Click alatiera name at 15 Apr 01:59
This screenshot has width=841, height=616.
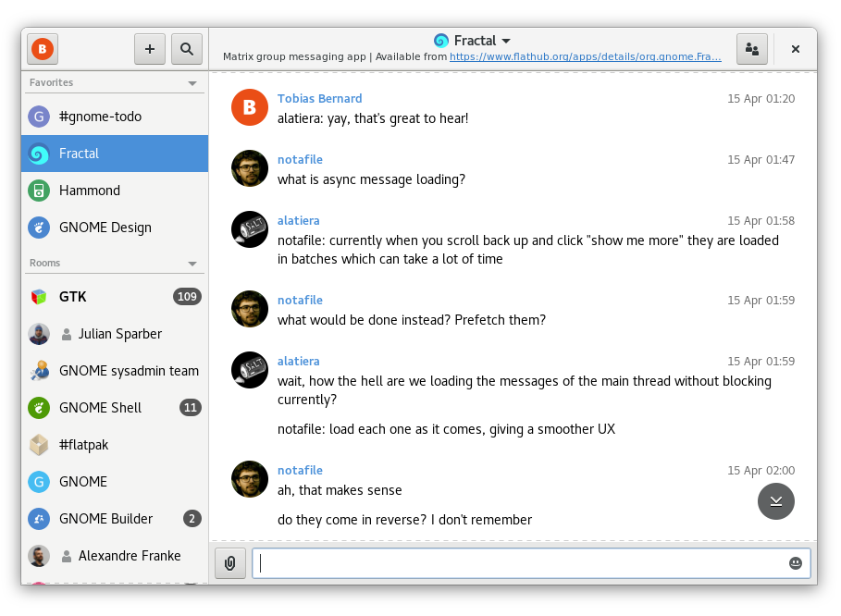(298, 362)
